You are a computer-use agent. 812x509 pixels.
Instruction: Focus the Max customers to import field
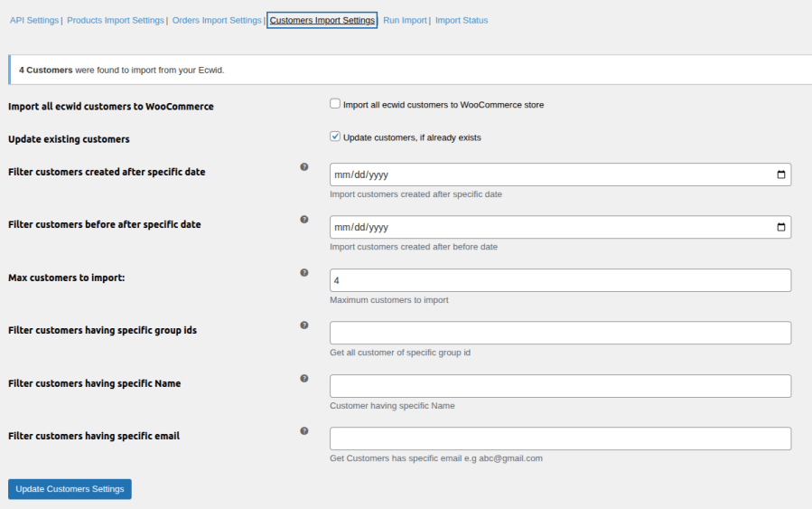(x=560, y=280)
